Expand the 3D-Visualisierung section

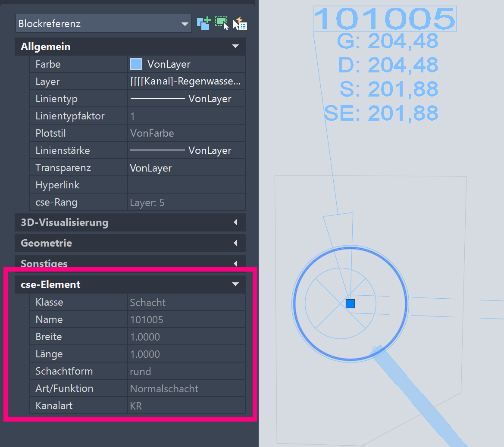[x=235, y=222]
